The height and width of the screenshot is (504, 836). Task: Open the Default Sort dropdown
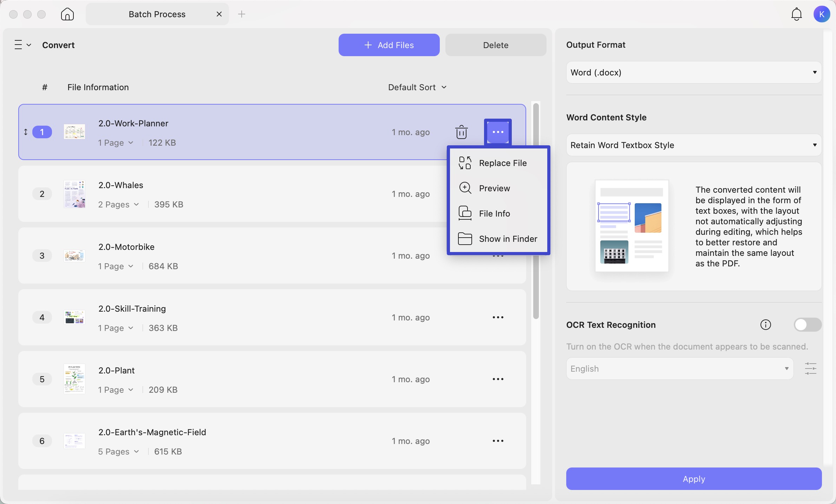click(x=417, y=87)
